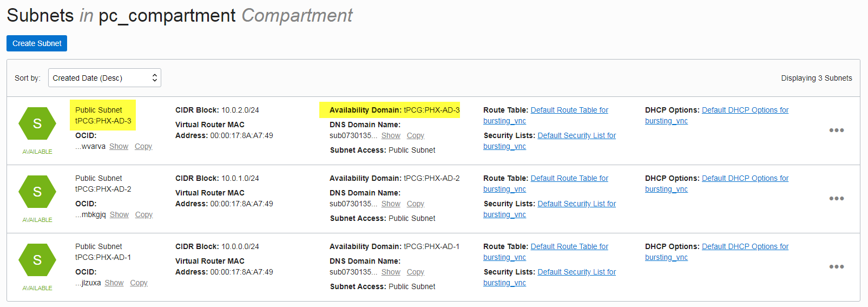Open actions menu for PHX-AD-3 subnet
The width and height of the screenshot is (868, 307).
coord(836,130)
